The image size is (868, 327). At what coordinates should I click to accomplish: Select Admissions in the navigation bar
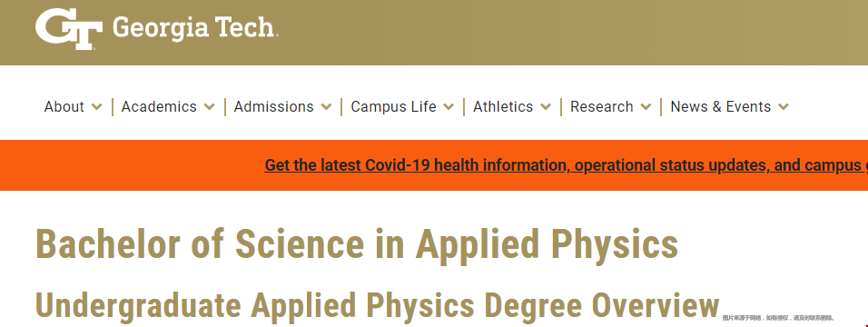click(273, 106)
